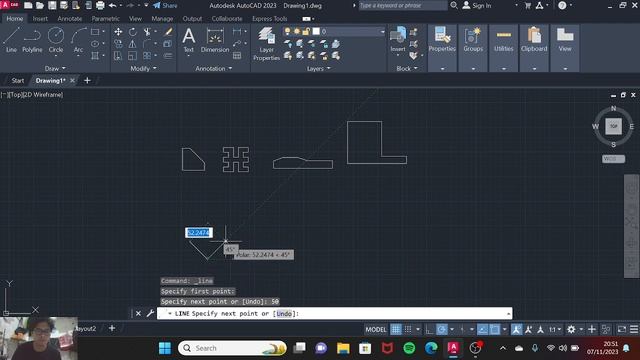Click the Stretch tool icon
The image size is (640, 360).
click(x=118, y=56)
